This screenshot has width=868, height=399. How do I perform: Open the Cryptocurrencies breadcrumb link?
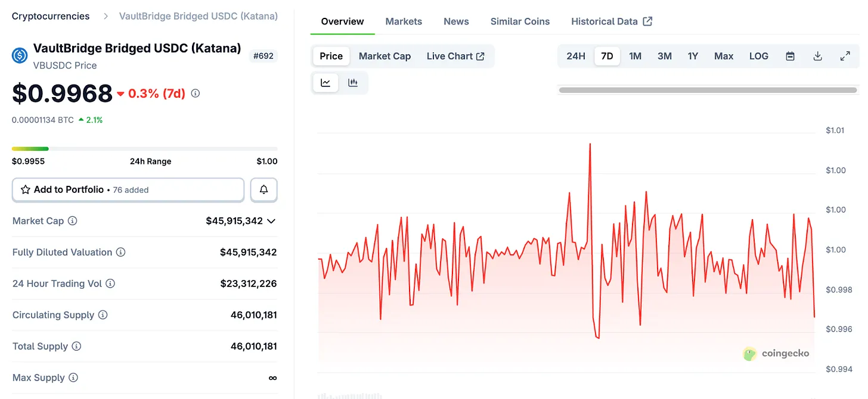[51, 16]
